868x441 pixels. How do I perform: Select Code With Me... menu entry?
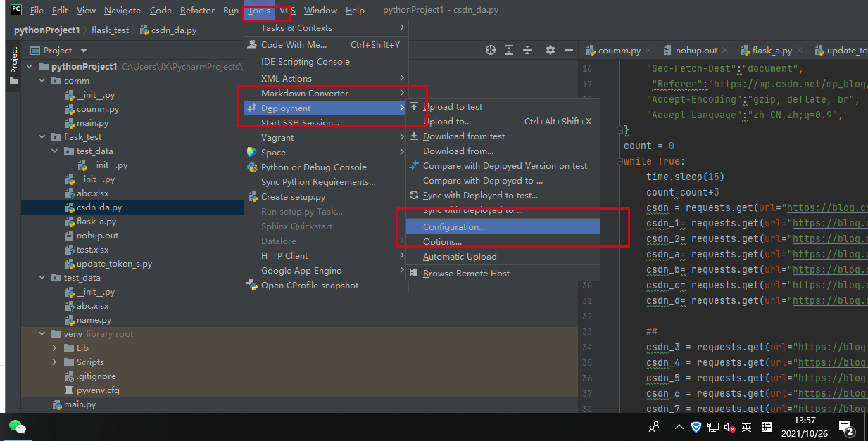[325, 44]
